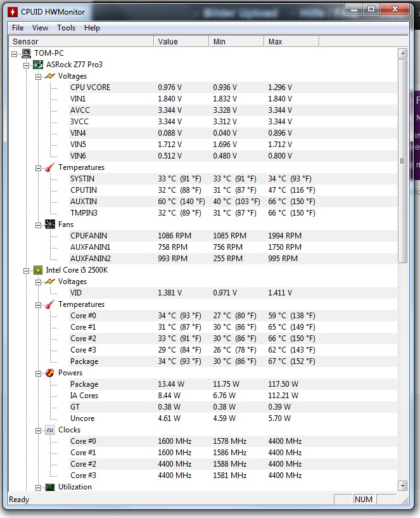Select the CPUFANIN fan row
Image resolution: width=420 pixels, height=518 pixels.
click(232, 236)
